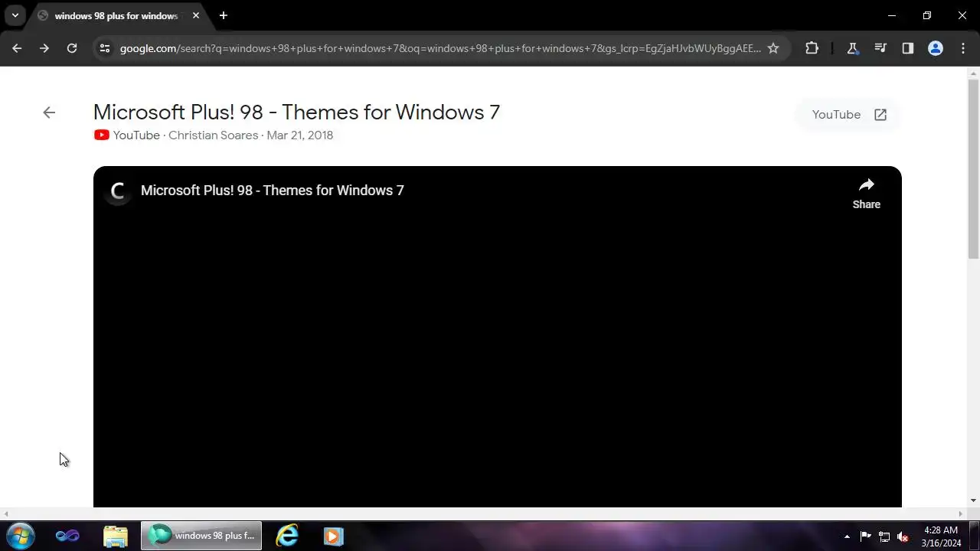Open Windows Explorer from taskbar
The width and height of the screenshot is (980, 551).
point(116,536)
